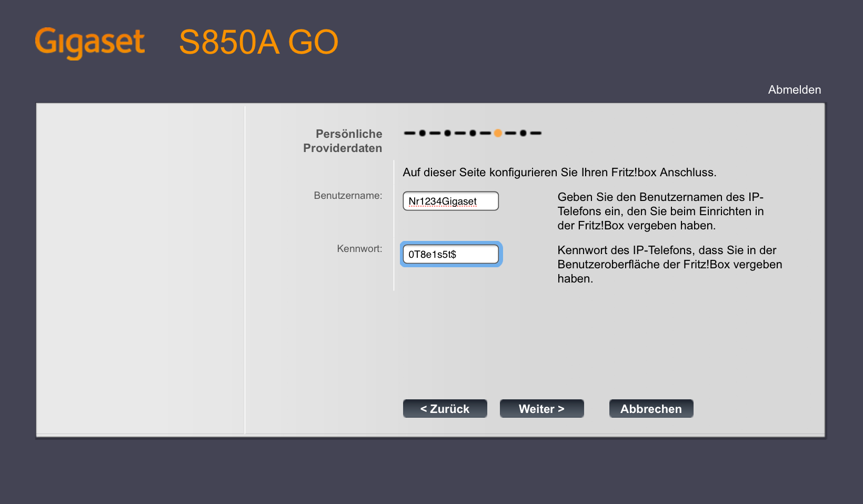Select the last wizard progress dot
The height and width of the screenshot is (504, 863).
coord(523,133)
